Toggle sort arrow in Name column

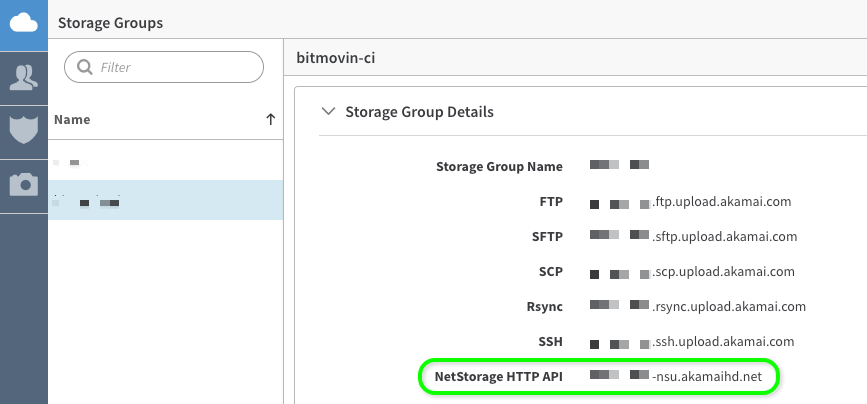tap(270, 120)
